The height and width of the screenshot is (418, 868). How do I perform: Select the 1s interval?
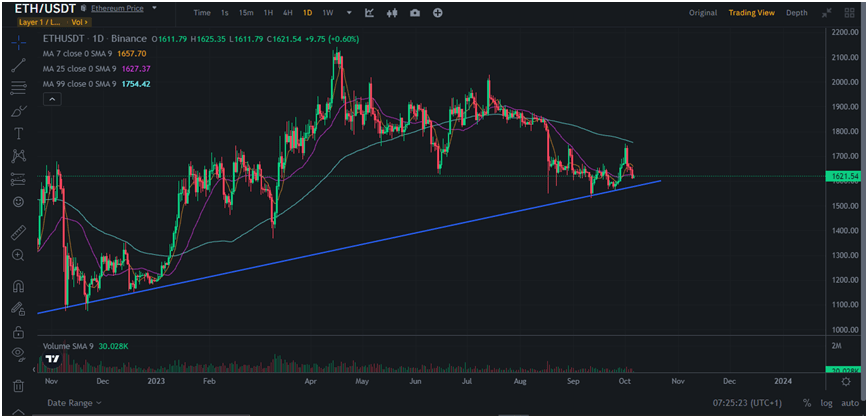225,13
